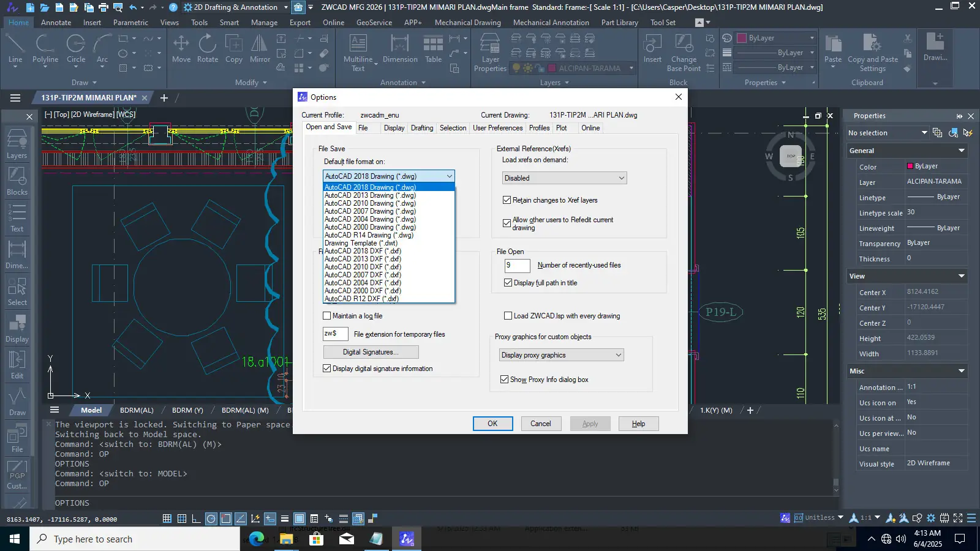Expand Load xrefs on demand dropdown
The width and height of the screenshot is (980, 551).
[x=564, y=178]
